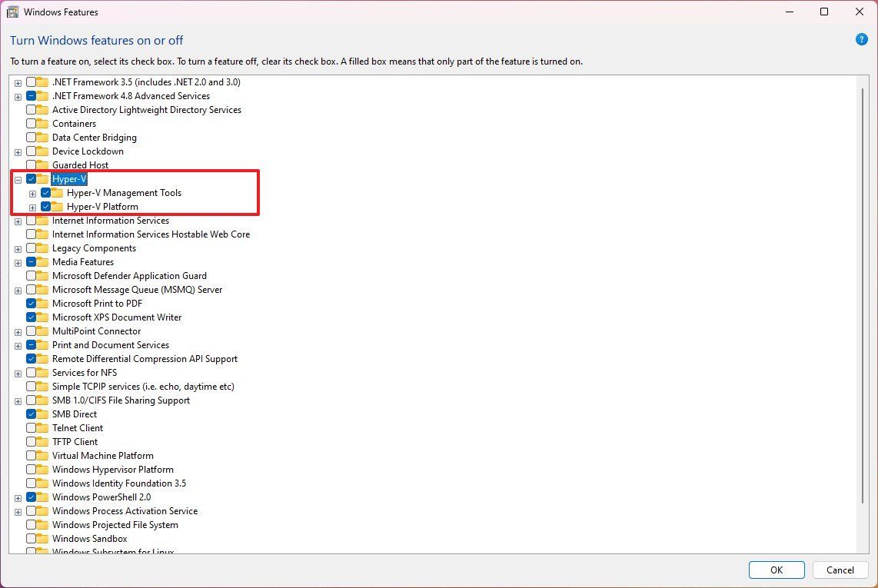Viewport: 878px width, 588px height.
Task: Disable the SMB Direct checkbox
Action: [31, 414]
